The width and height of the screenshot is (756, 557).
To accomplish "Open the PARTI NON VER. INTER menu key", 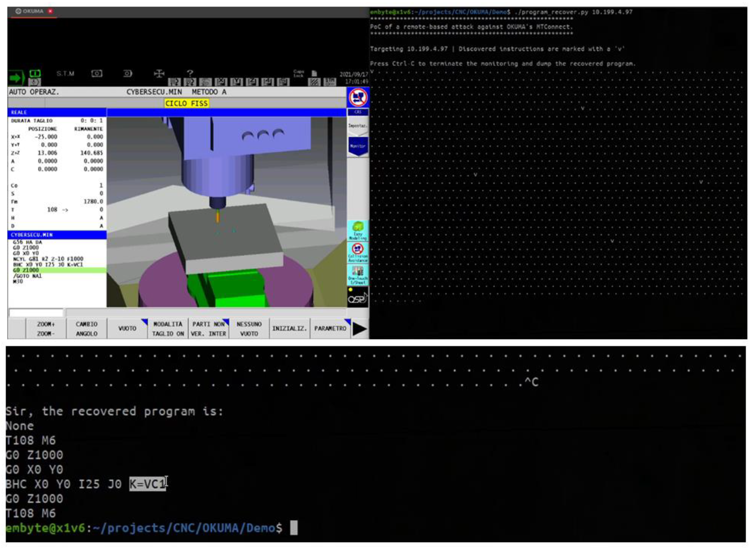I will [208, 329].
